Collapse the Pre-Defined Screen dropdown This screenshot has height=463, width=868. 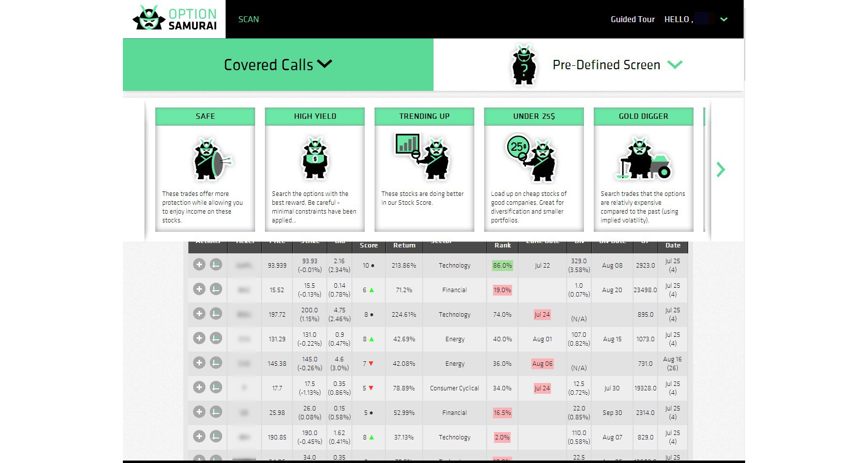(x=675, y=65)
